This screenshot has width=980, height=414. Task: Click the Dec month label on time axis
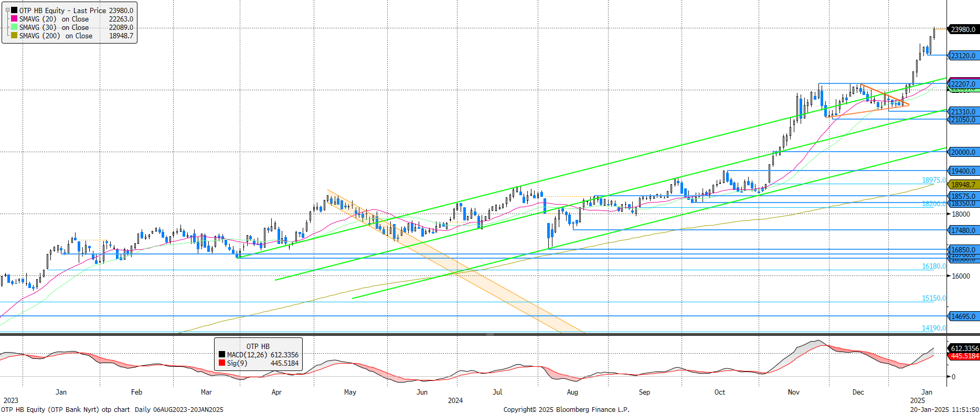pos(858,392)
